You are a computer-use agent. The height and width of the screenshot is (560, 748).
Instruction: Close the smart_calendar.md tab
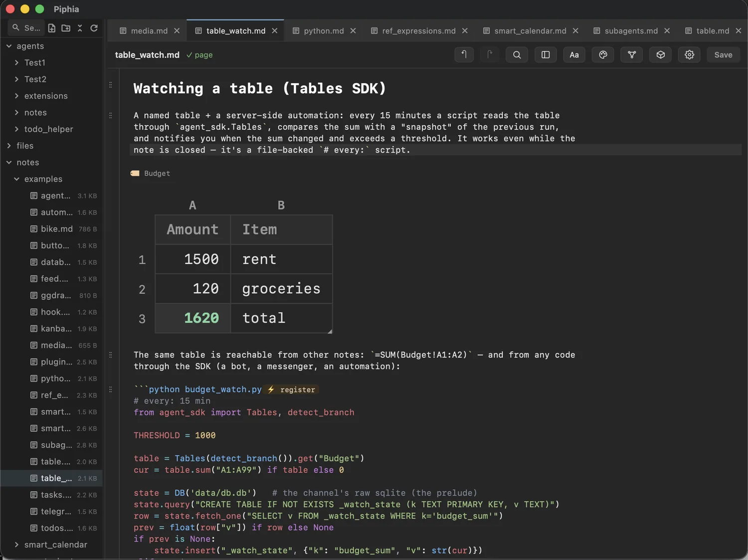click(x=575, y=31)
